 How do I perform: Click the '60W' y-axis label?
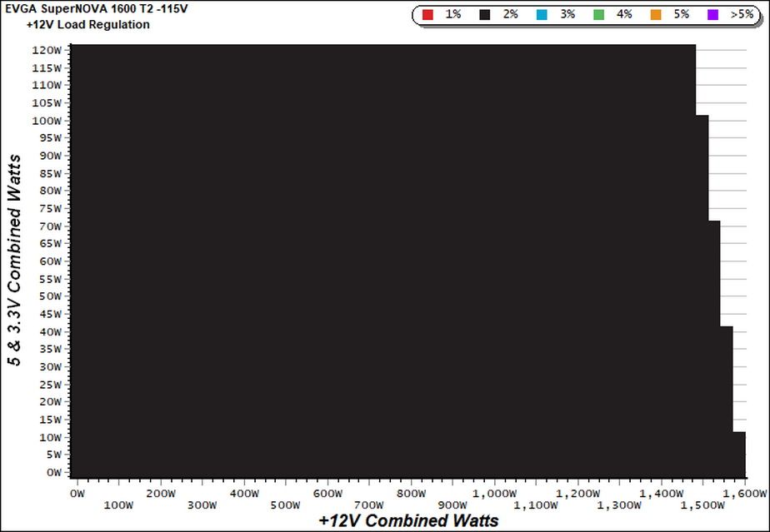pos(51,261)
